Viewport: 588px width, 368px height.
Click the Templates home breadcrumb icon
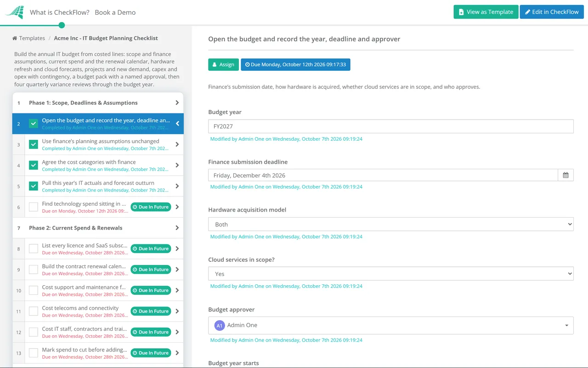pyautogui.click(x=15, y=38)
